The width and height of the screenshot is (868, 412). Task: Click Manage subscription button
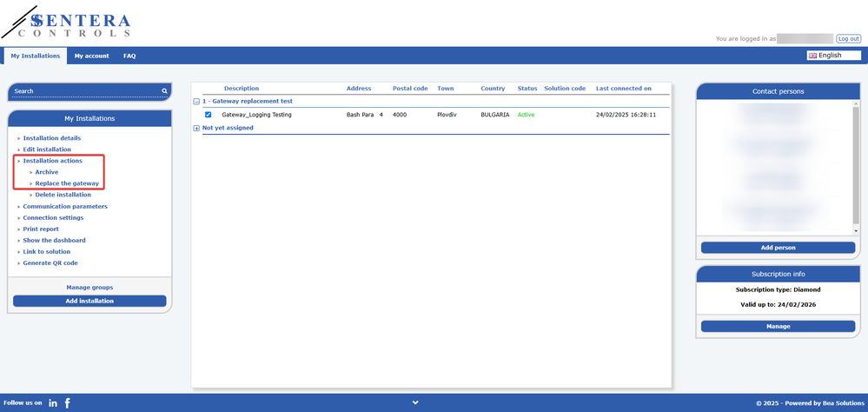click(x=778, y=326)
